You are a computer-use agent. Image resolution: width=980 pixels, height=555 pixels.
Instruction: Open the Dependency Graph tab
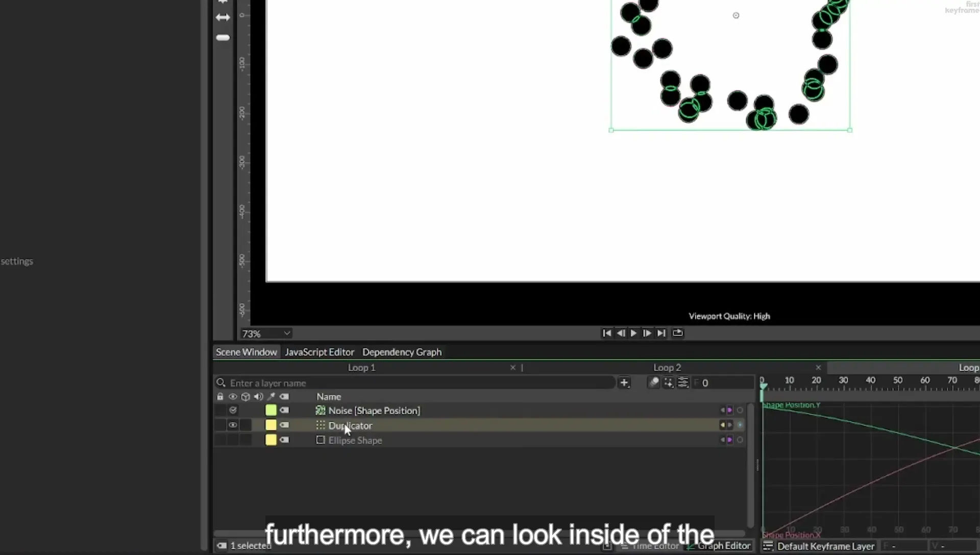click(x=402, y=352)
